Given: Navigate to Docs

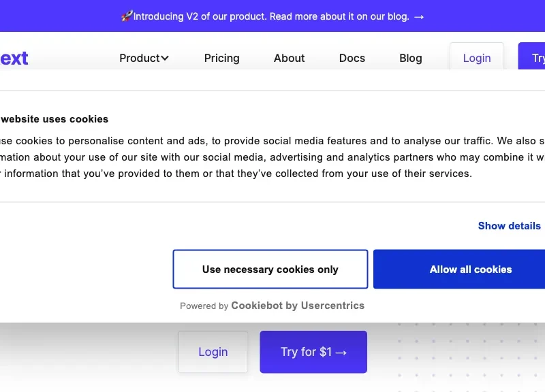Looking at the screenshot, I should pyautogui.click(x=352, y=59).
